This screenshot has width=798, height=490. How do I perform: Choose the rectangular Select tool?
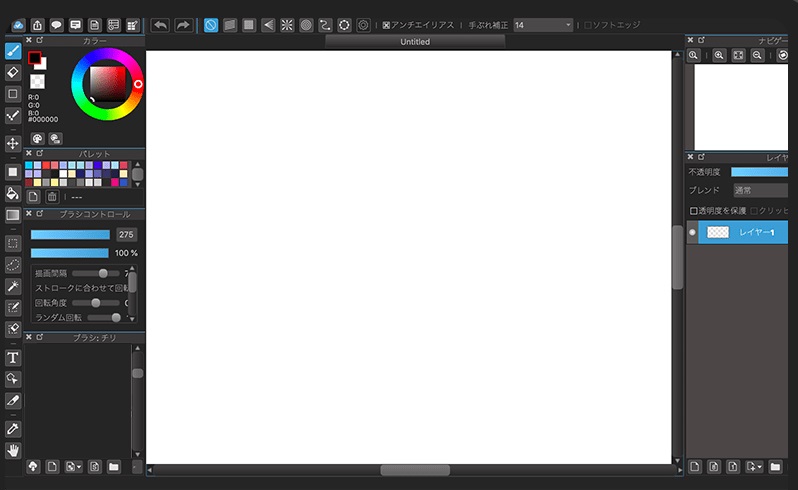[13, 243]
